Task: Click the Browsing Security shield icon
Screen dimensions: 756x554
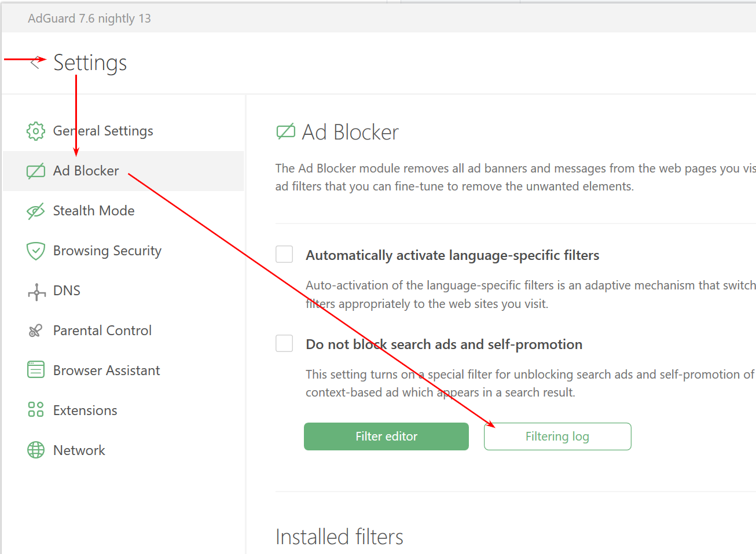Action: tap(35, 251)
